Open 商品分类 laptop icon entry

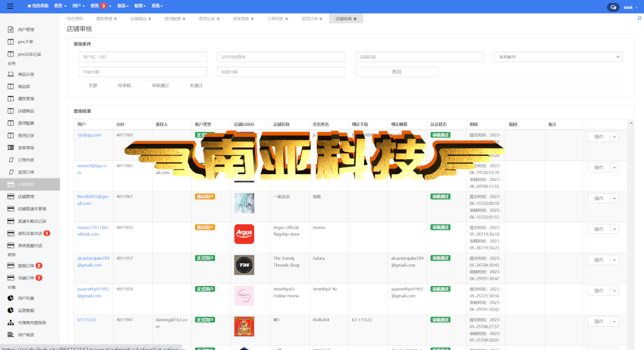(25, 74)
